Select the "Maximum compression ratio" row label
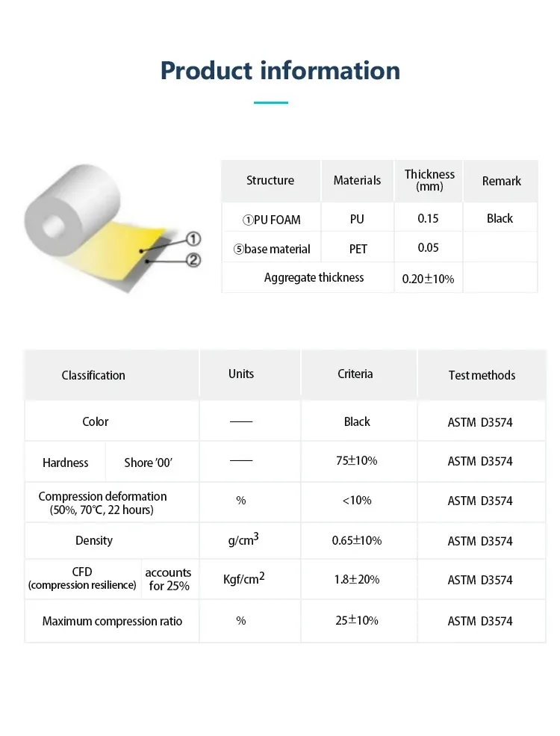Viewport: 560px width, 736px height. (112, 622)
